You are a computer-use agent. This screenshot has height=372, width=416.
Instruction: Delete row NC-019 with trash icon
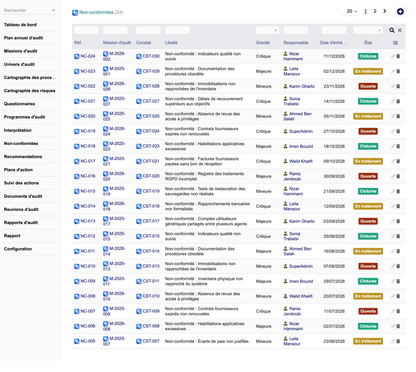(398, 131)
